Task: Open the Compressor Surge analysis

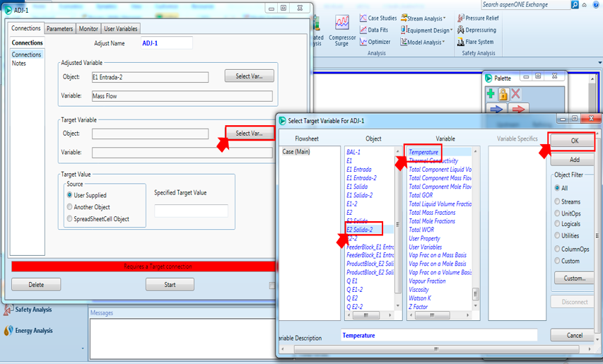Action: pyautogui.click(x=342, y=29)
